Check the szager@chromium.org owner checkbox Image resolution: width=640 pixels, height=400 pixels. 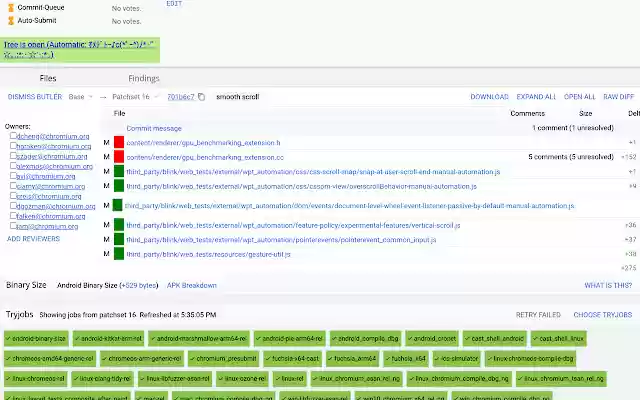pos(13,156)
